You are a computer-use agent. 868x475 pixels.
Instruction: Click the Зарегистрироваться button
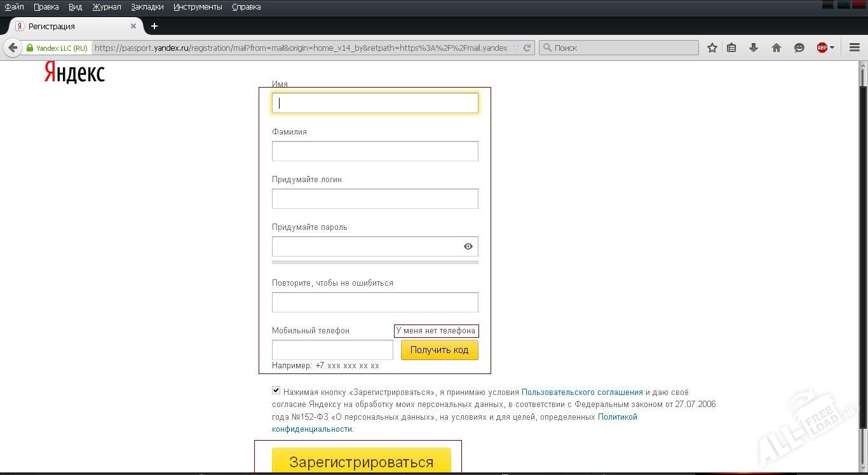[x=361, y=462]
